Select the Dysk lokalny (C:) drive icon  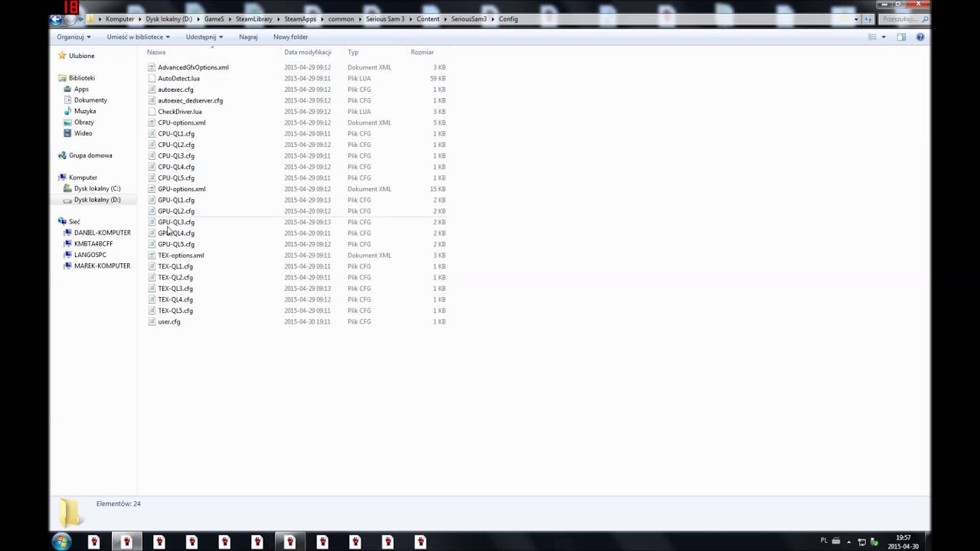tap(67, 188)
